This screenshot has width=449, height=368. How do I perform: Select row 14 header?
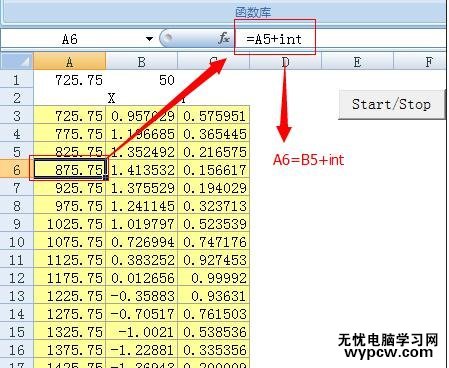click(x=17, y=314)
